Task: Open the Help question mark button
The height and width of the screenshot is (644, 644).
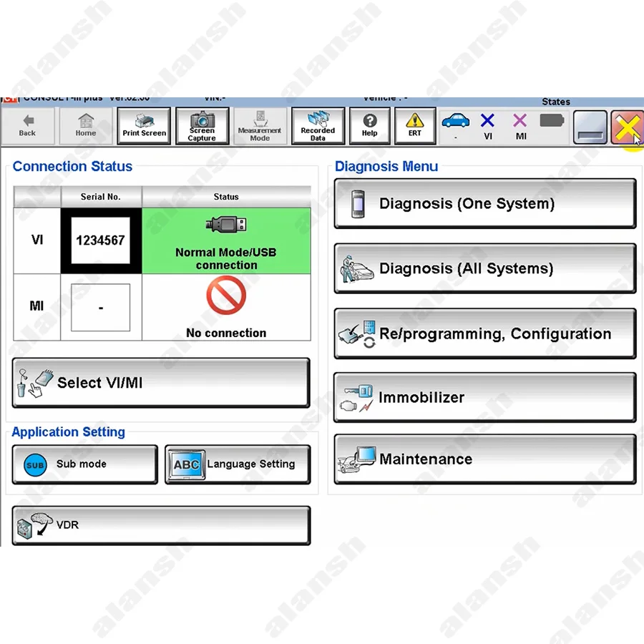Action: pyautogui.click(x=370, y=126)
